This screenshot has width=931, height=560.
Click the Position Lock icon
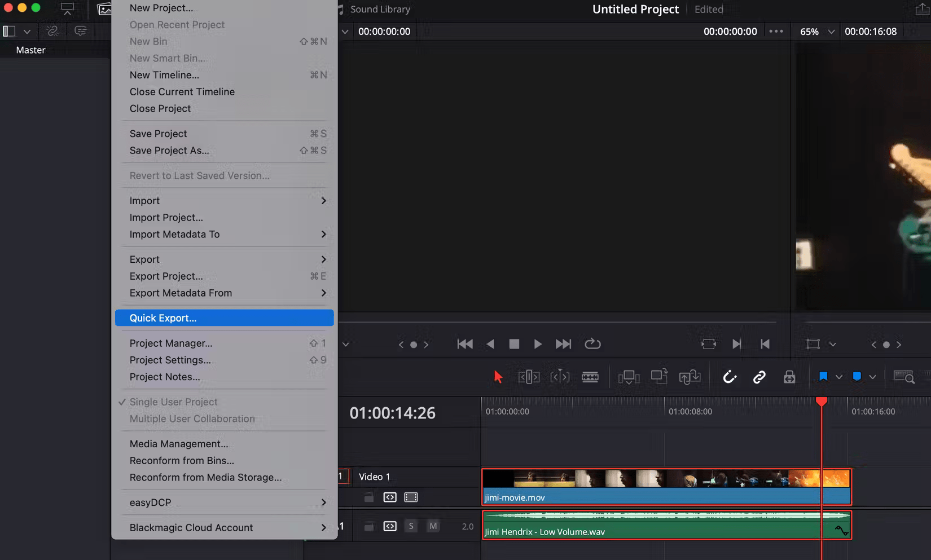pyautogui.click(x=789, y=377)
